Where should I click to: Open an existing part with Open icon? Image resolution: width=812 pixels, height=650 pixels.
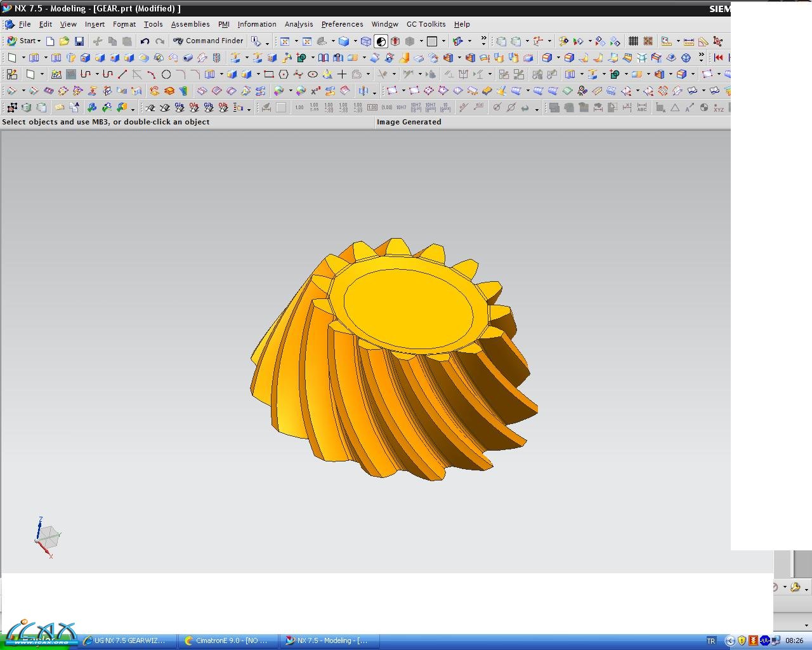point(64,41)
